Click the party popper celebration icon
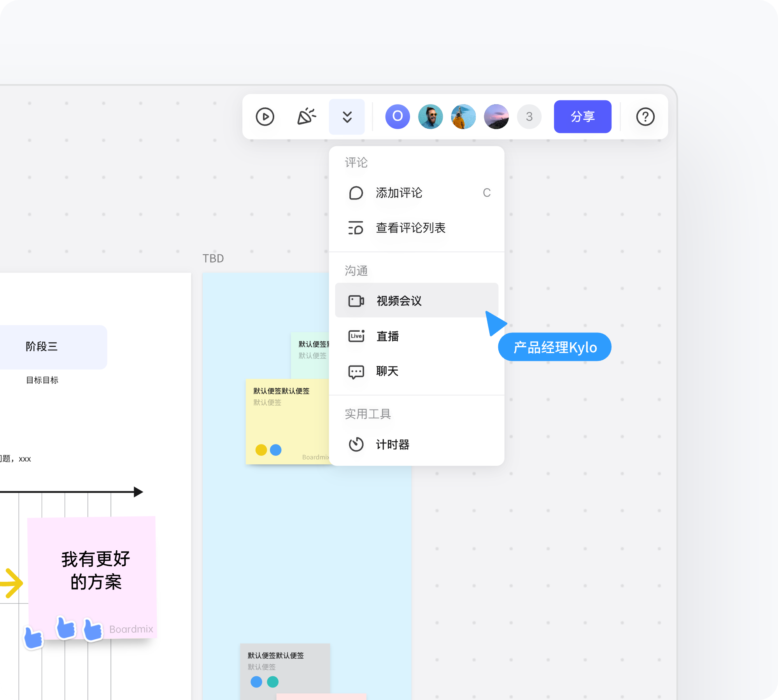The height and width of the screenshot is (700, 778). point(306,117)
